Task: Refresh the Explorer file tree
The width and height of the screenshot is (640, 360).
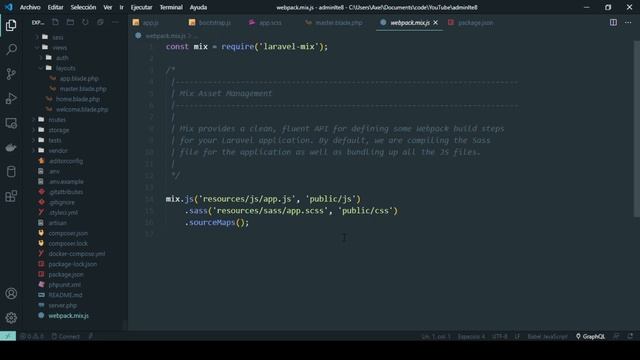Action: point(85,22)
